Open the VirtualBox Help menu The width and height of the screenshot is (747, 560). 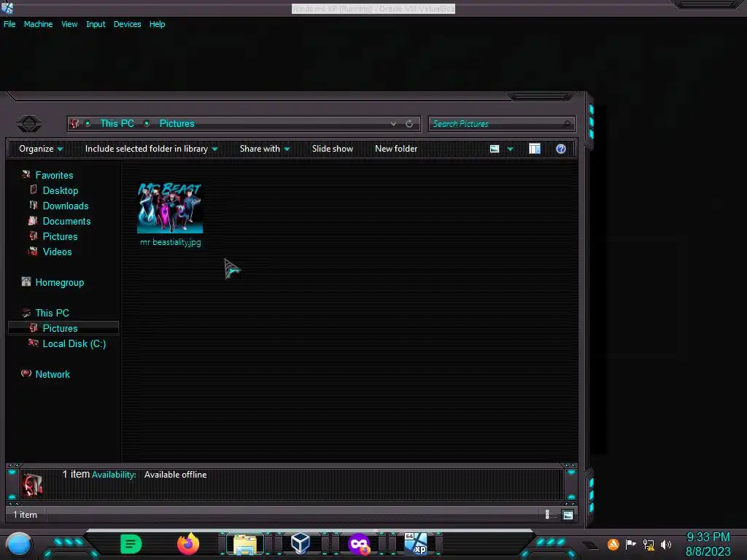(x=158, y=24)
